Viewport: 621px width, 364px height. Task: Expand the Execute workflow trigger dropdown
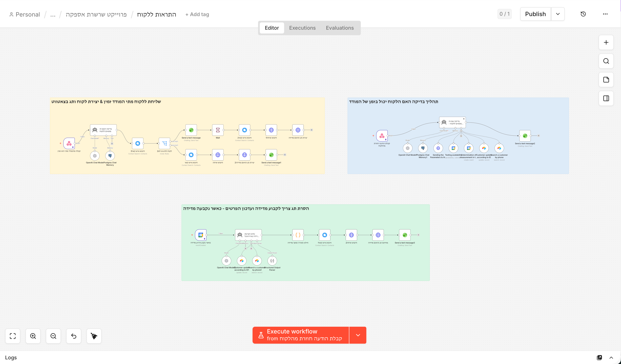tap(358, 335)
